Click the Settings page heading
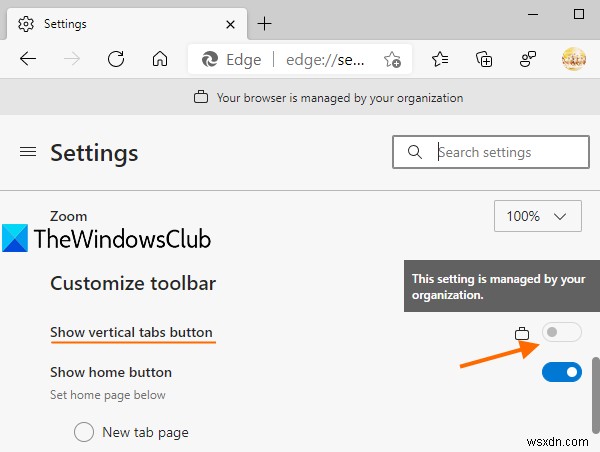The width and height of the screenshot is (600, 452). pyautogui.click(x=94, y=153)
